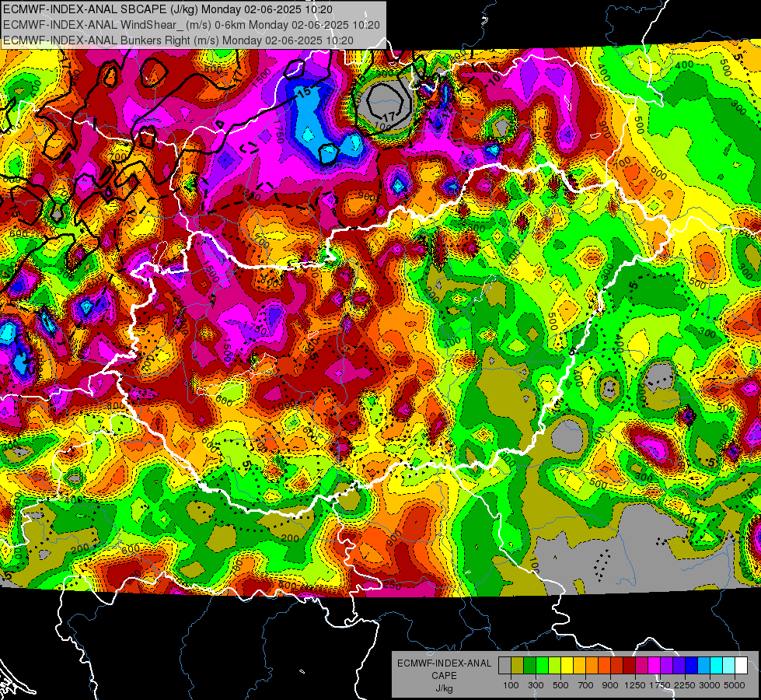
Task: Click the 300 value under the color bar
Action: pos(536,685)
